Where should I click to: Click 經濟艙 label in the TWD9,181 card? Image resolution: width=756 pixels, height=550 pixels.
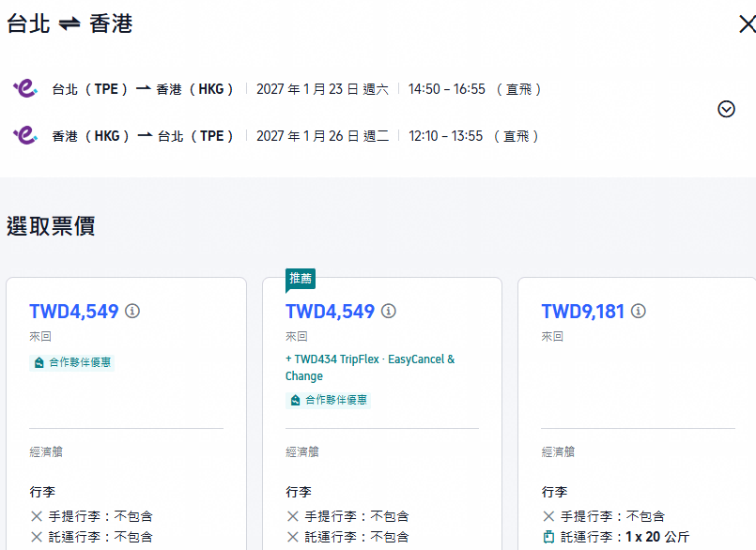(558, 451)
